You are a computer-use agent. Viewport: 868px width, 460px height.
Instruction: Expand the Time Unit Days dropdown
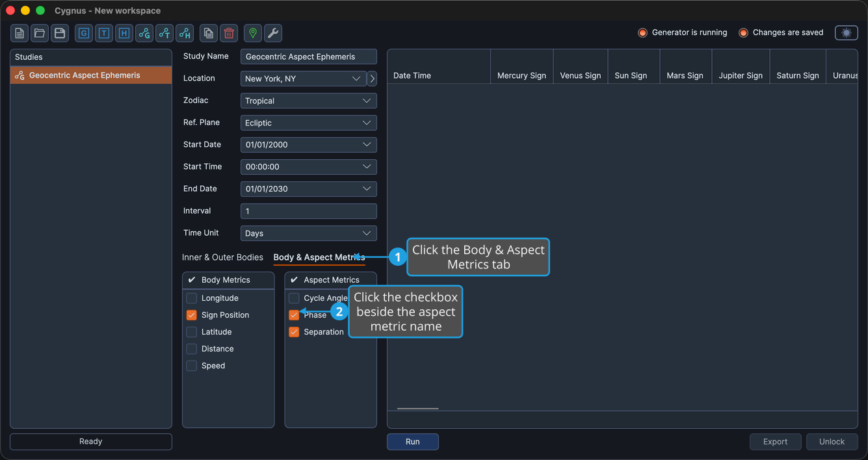(309, 233)
